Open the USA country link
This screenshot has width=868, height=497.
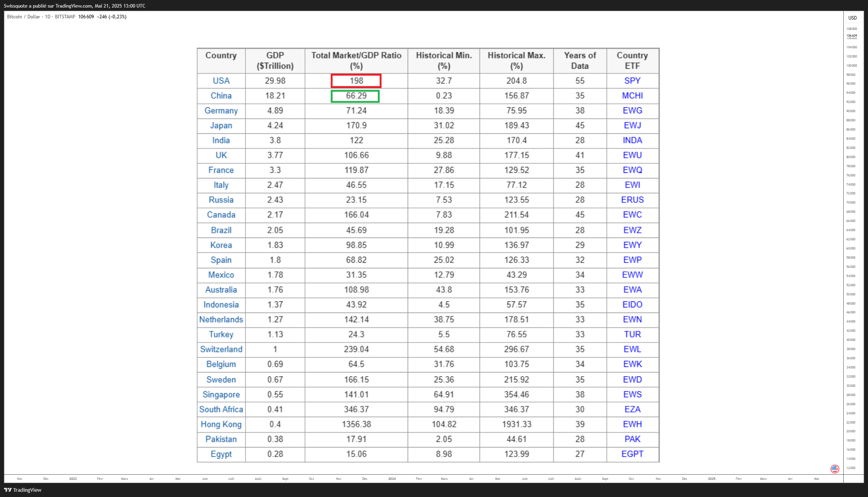pyautogui.click(x=221, y=81)
